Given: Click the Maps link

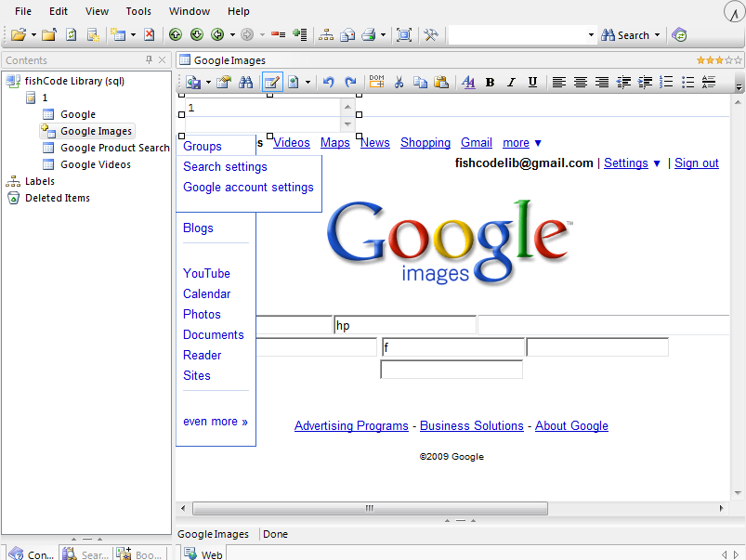Looking at the screenshot, I should 335,143.
